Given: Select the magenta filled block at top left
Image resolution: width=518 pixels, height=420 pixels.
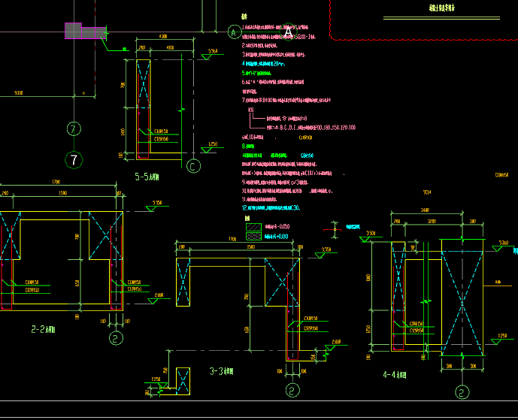Looking at the screenshot, I should click(x=74, y=31).
